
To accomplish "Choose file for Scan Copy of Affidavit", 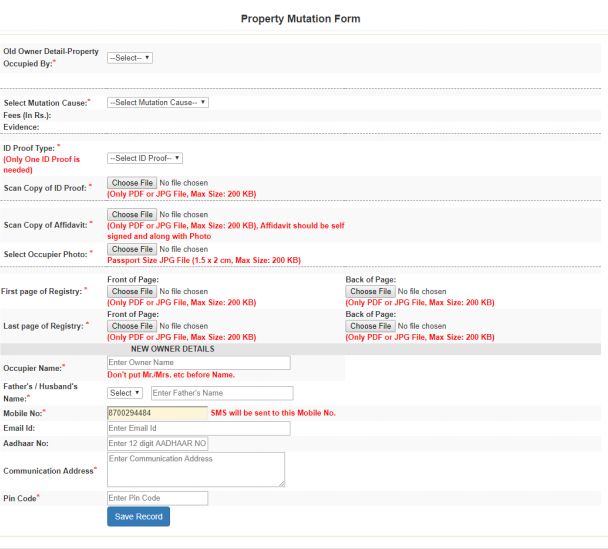I will coord(132,214).
